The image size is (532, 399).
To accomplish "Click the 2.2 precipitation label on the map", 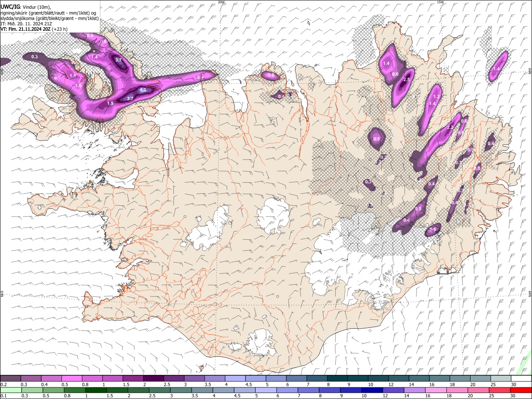I will tap(449, 127).
